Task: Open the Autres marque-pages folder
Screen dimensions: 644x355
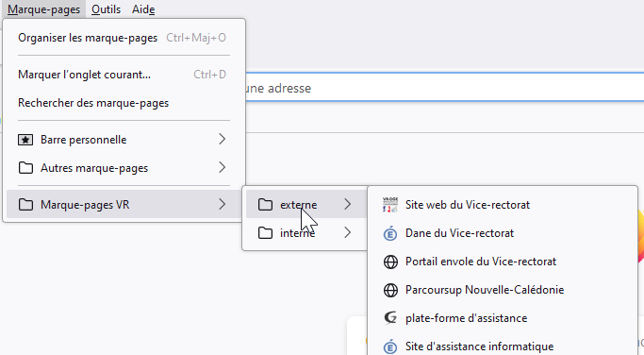Action: 124,168
